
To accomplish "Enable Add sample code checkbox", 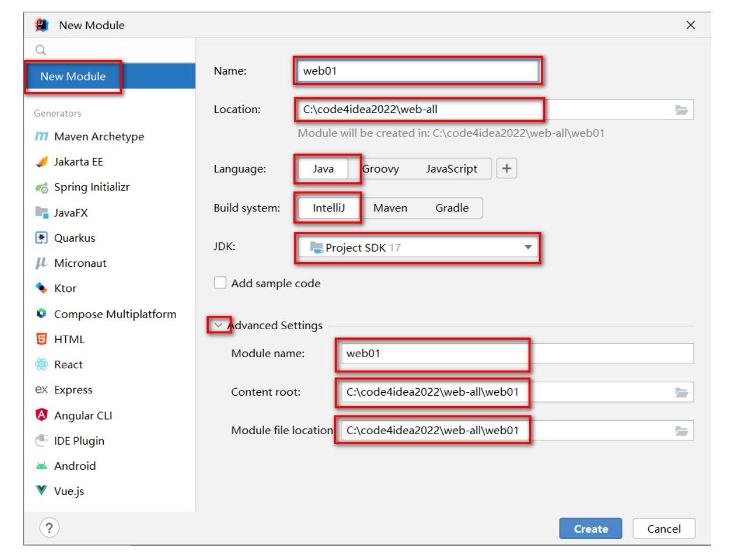I will (x=220, y=283).
